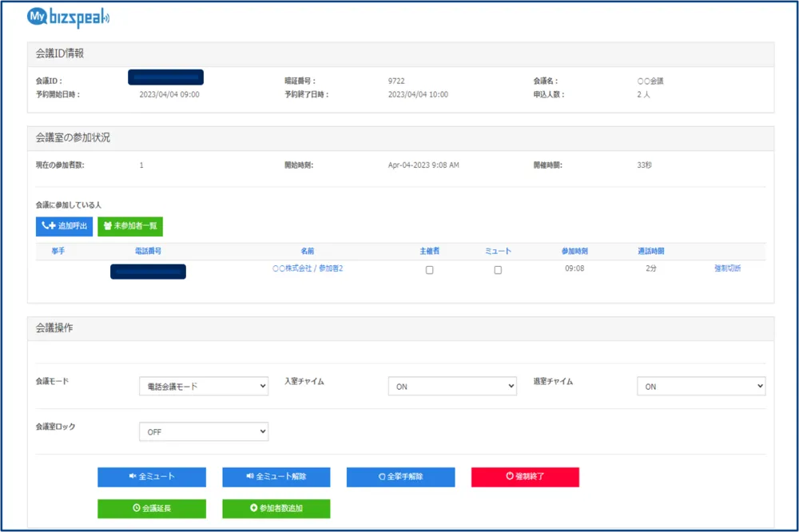Click the 挙手 column header

pos(58,252)
